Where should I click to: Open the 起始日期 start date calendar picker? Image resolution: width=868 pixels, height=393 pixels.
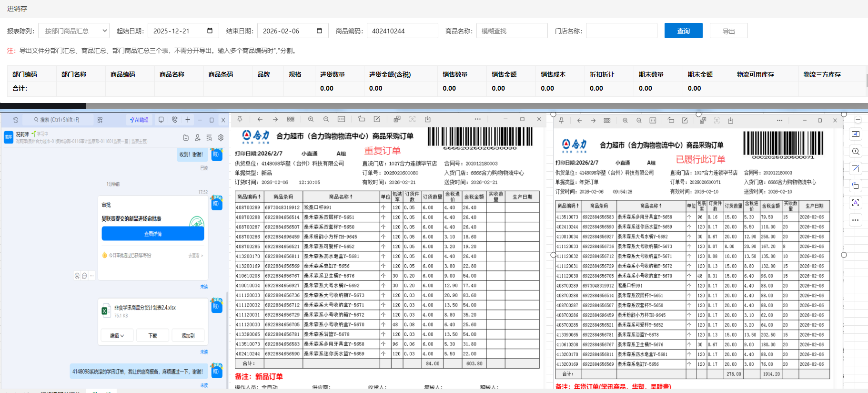(210, 31)
